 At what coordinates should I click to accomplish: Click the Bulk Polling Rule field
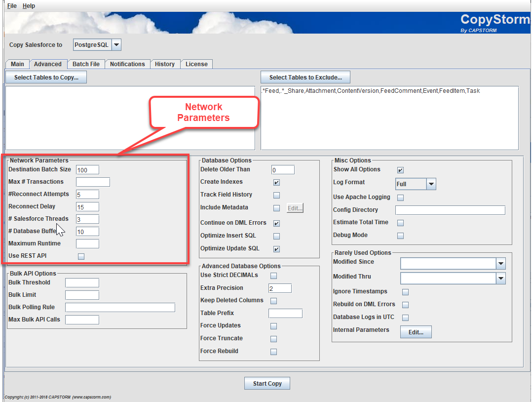click(120, 308)
